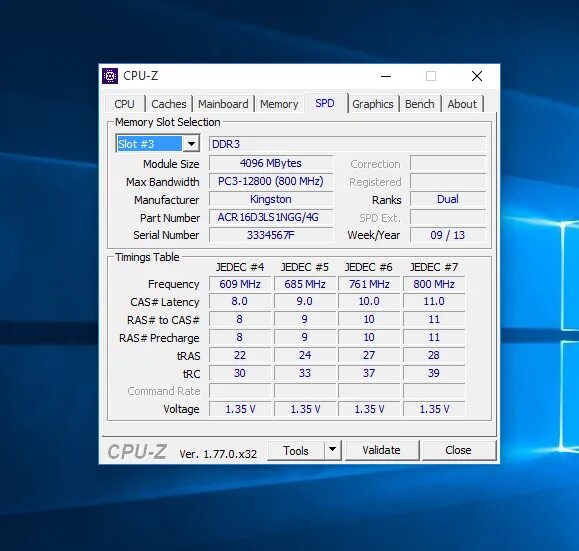Open the Mainboard tab
579x551 pixels.
[223, 104]
